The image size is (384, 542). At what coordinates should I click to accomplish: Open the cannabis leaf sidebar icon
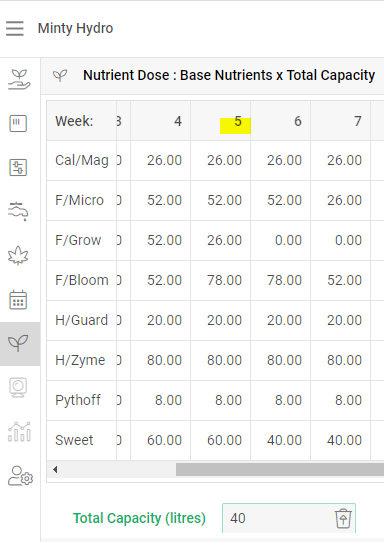(x=18, y=255)
